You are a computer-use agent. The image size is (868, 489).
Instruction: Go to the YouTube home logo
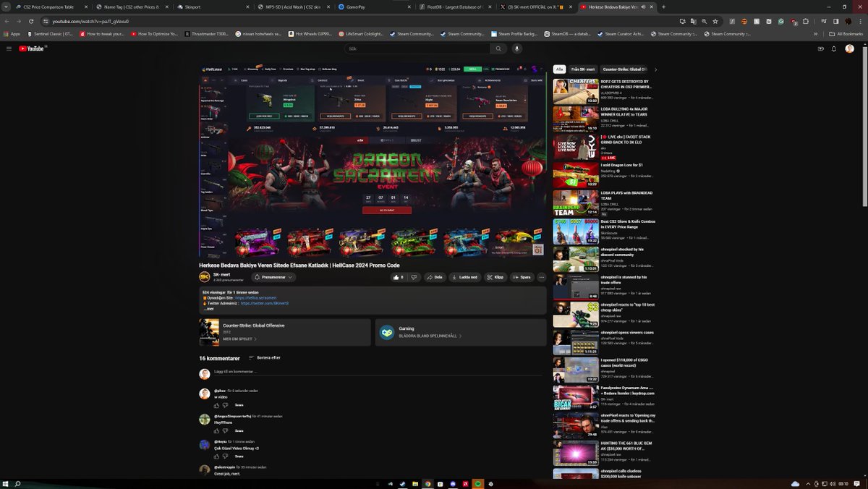(x=32, y=48)
